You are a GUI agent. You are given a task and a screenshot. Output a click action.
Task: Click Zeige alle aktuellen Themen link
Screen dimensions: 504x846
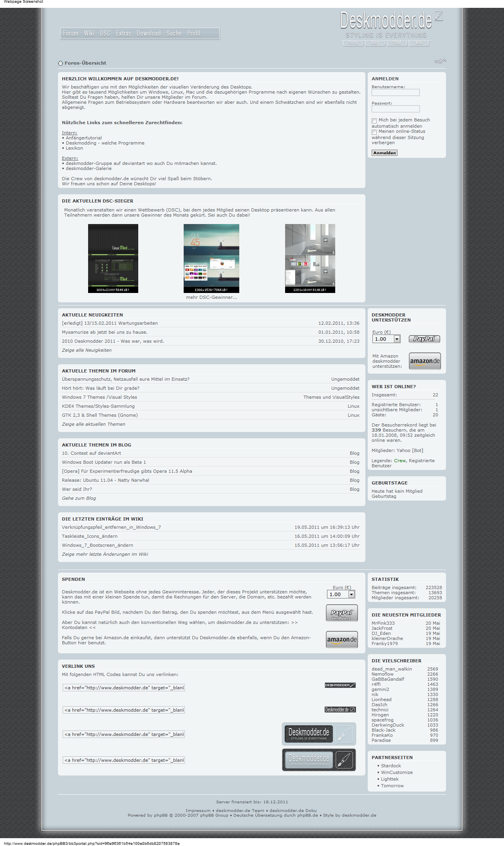pos(94,424)
